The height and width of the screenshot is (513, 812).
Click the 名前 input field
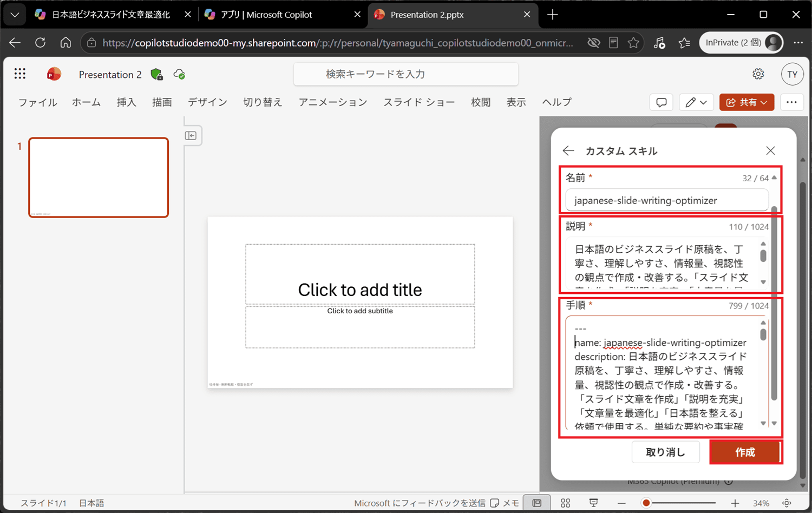point(667,200)
